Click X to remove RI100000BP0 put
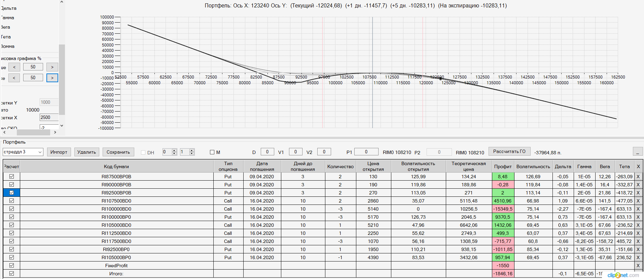This screenshot has width=644, height=279. (x=638, y=217)
